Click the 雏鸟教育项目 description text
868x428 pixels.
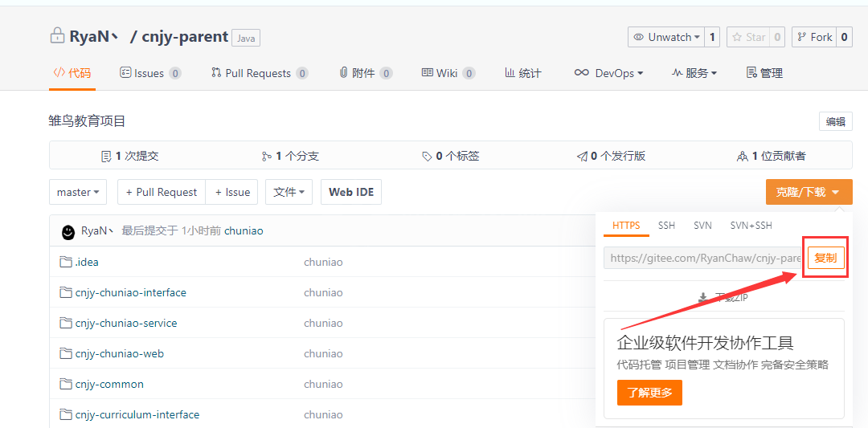click(x=88, y=121)
